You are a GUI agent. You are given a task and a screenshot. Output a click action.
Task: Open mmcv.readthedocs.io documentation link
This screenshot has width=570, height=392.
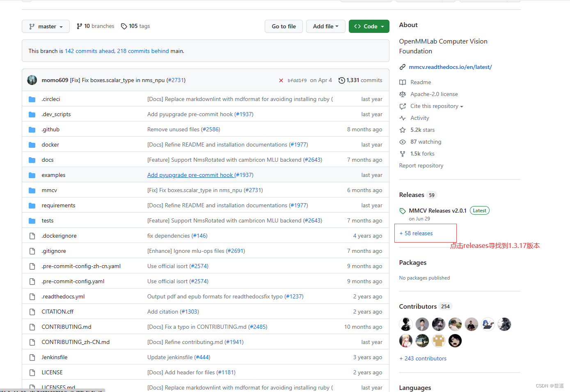pos(450,67)
